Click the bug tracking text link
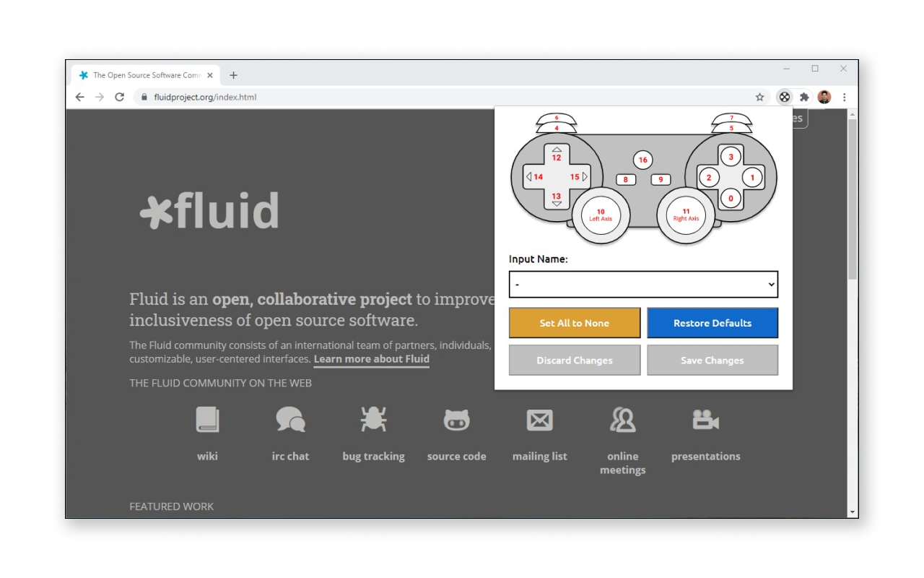This screenshot has height=578, width=924. point(373,457)
